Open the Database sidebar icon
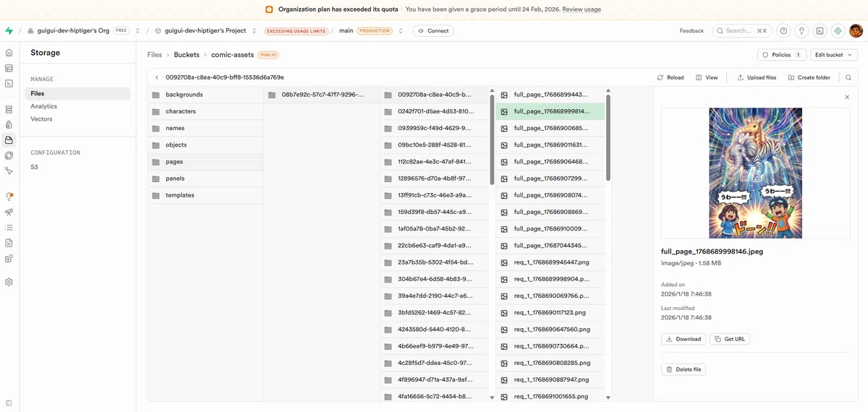Image resolution: width=868 pixels, height=412 pixels. [x=9, y=110]
